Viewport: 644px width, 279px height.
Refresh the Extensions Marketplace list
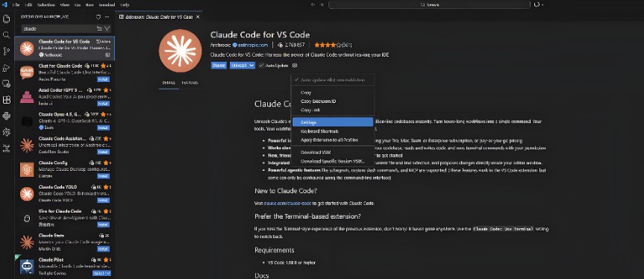[99, 17]
